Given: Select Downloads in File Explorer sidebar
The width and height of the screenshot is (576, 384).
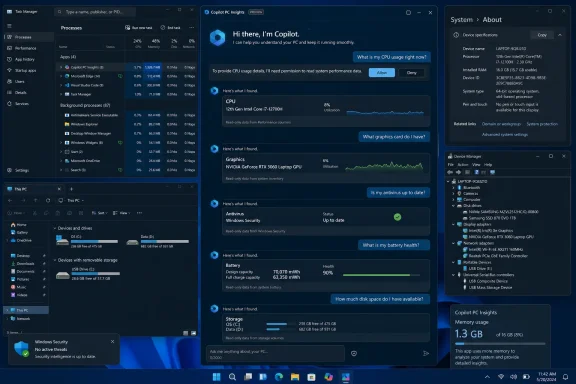Looking at the screenshot, I should pyautogui.click(x=25, y=263).
